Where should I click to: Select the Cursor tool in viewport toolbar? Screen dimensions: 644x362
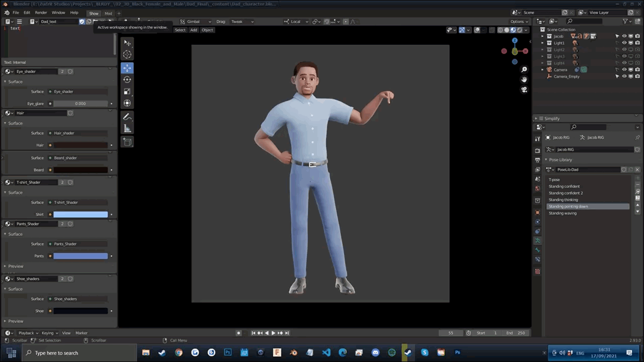point(127,54)
